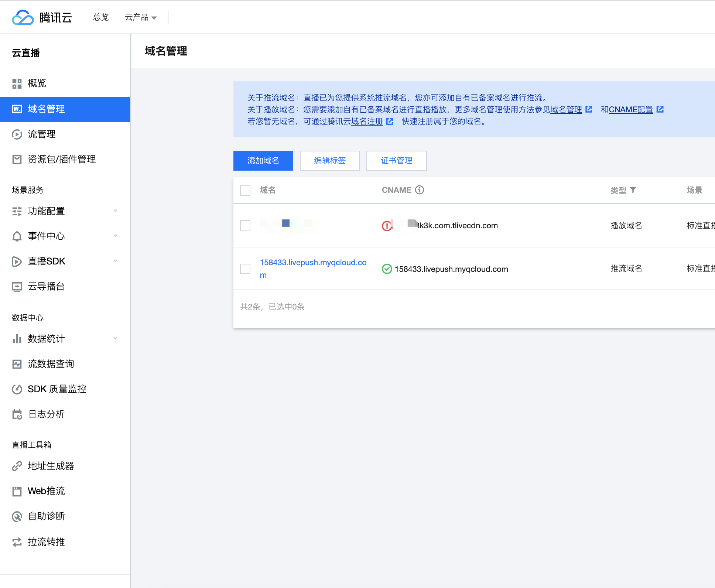715x588 pixels.
Task: Open the 总览 top menu item
Action: tap(101, 17)
